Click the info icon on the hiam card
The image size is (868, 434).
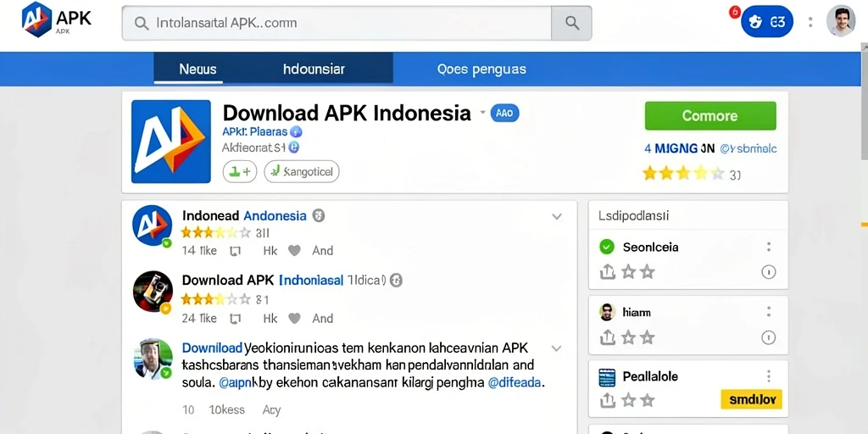click(x=768, y=337)
